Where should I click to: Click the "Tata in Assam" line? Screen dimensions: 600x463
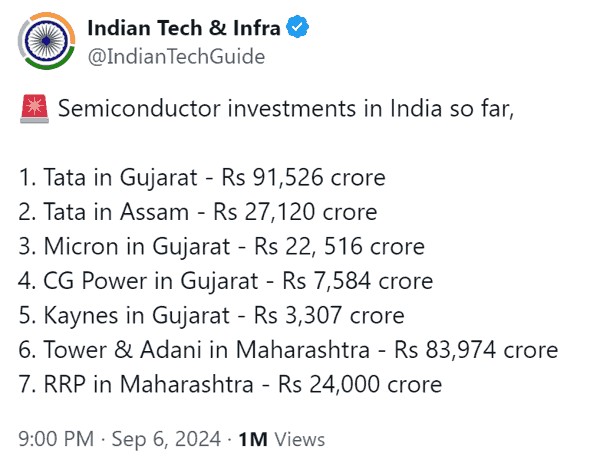198,212
